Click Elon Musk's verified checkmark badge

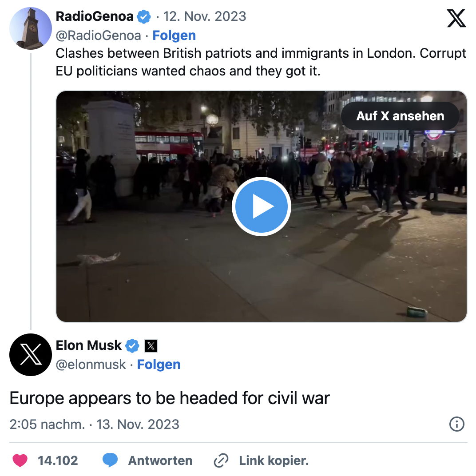(132, 345)
